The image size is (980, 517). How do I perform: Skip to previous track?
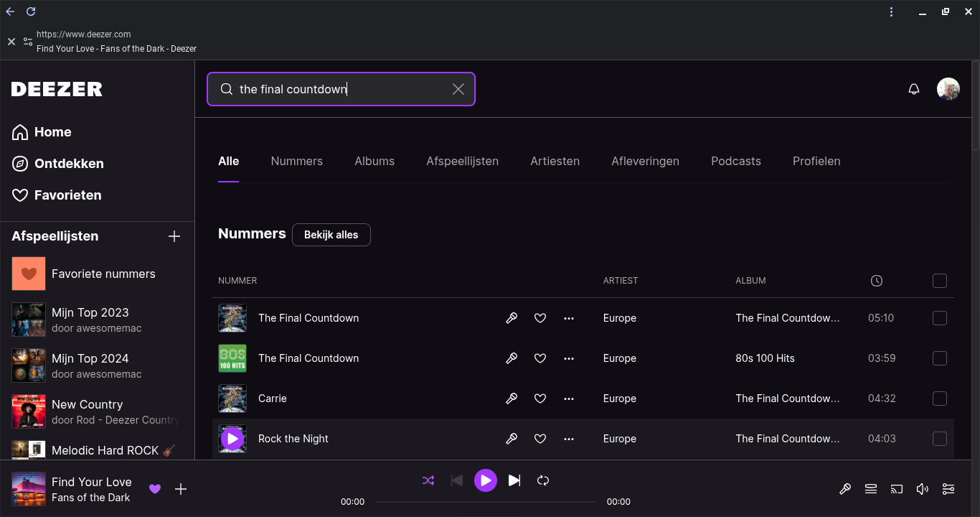[457, 480]
